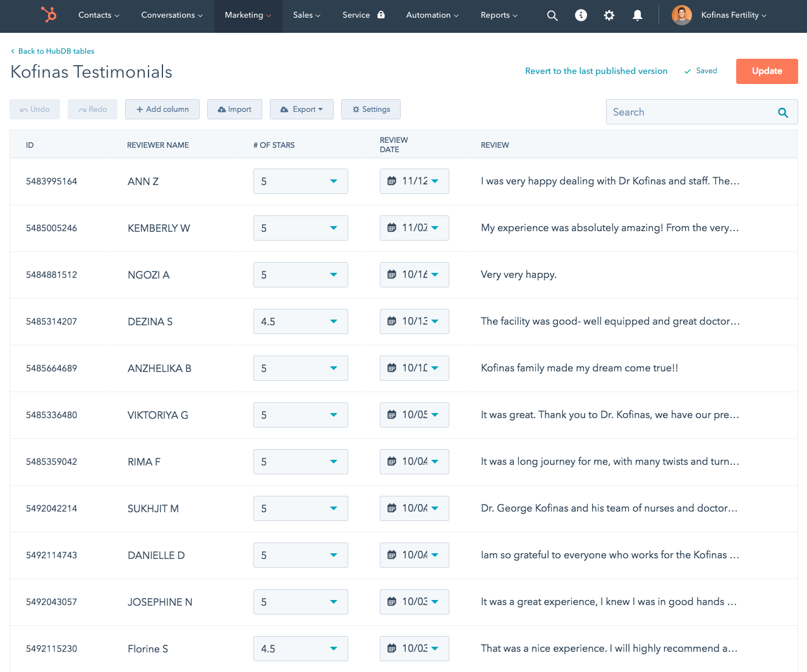Image resolution: width=807 pixels, height=672 pixels.
Task: Open the info help icon
Action: (581, 15)
